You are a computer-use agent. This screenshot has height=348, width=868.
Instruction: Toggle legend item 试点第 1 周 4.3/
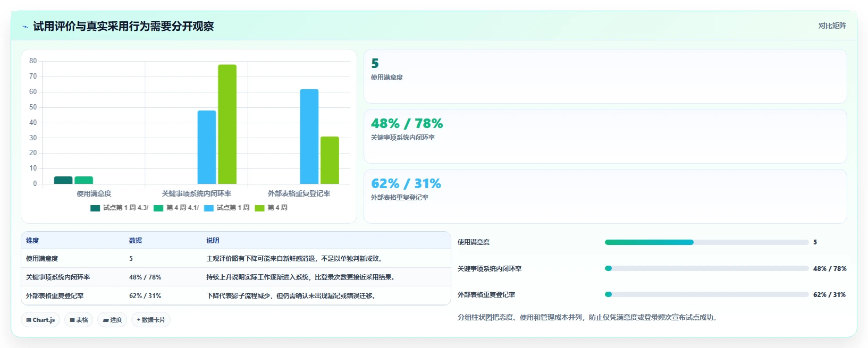120,208
